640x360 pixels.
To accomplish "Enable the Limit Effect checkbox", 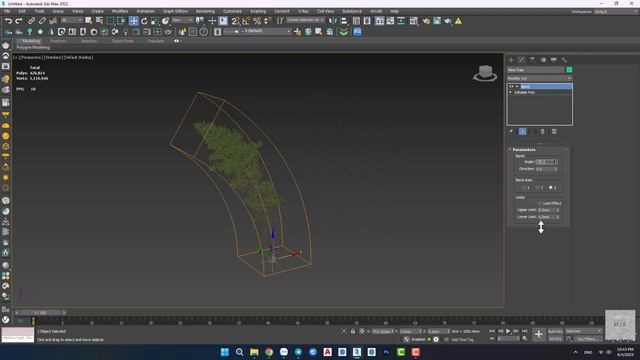I will tap(540, 203).
